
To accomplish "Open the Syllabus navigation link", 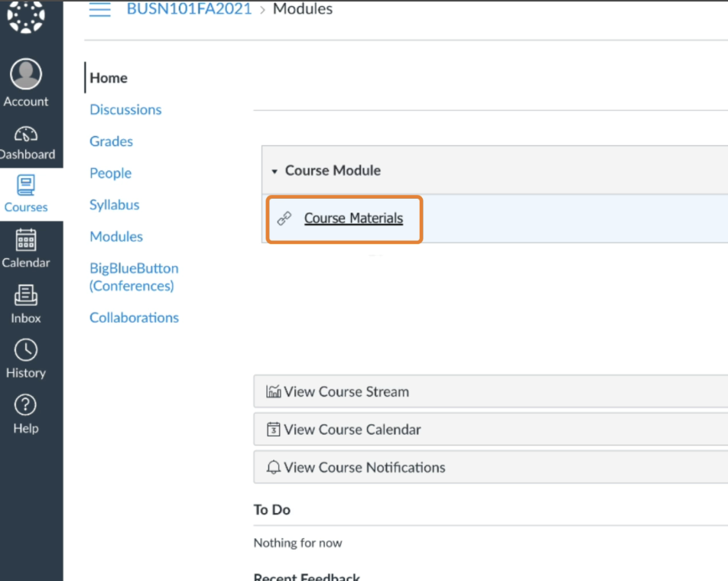I will (x=114, y=205).
